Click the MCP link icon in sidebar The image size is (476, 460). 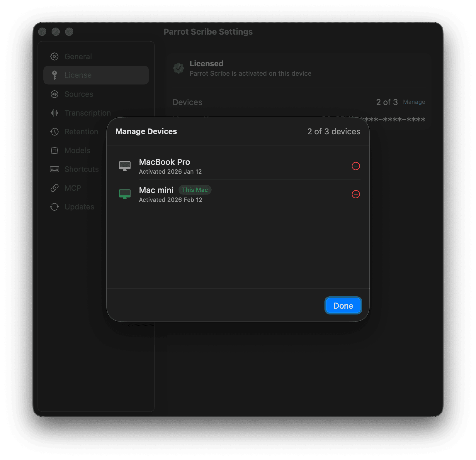(x=54, y=188)
